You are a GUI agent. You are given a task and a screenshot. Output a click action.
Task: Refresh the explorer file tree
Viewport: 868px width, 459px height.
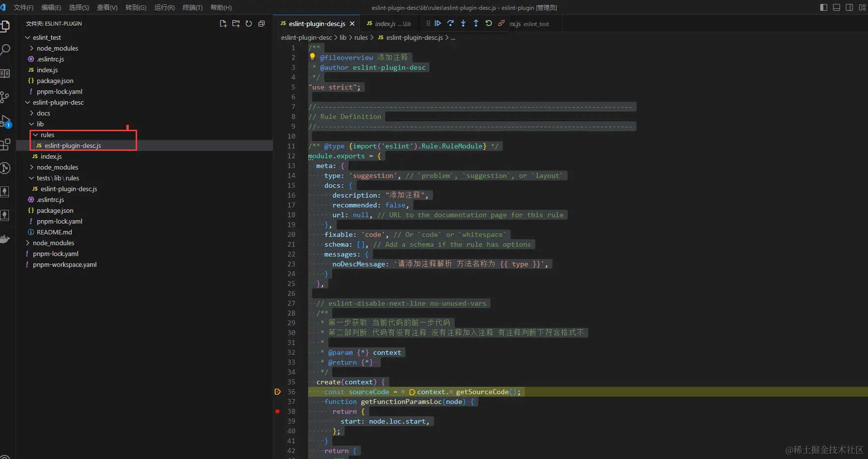point(249,24)
